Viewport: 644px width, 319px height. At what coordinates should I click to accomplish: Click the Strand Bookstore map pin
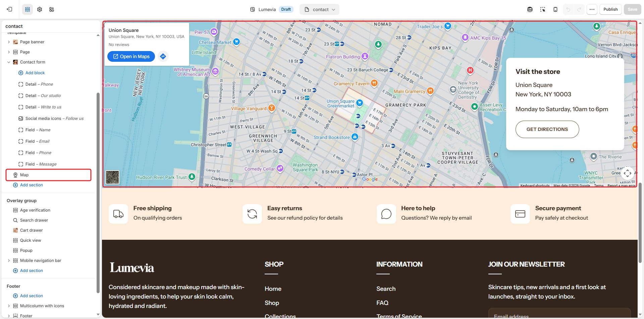tap(355, 137)
